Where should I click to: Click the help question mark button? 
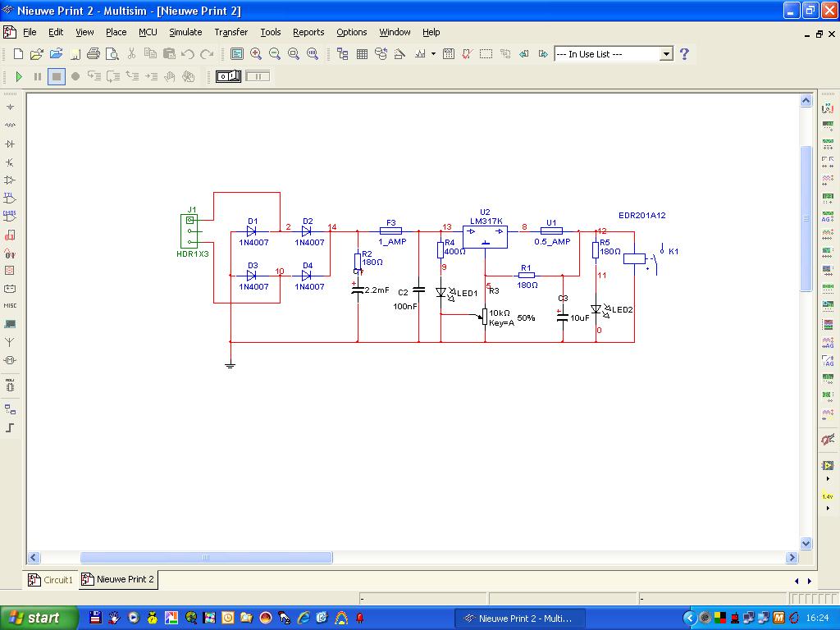click(x=684, y=54)
